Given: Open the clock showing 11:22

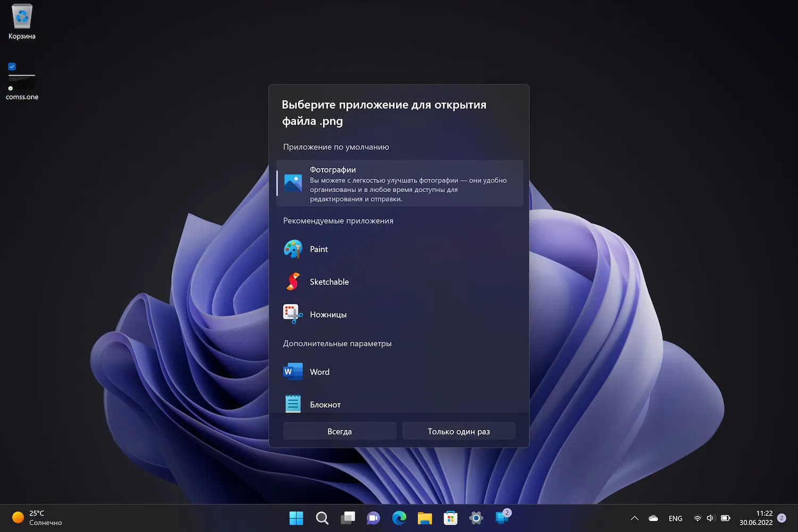Looking at the screenshot, I should [x=756, y=518].
